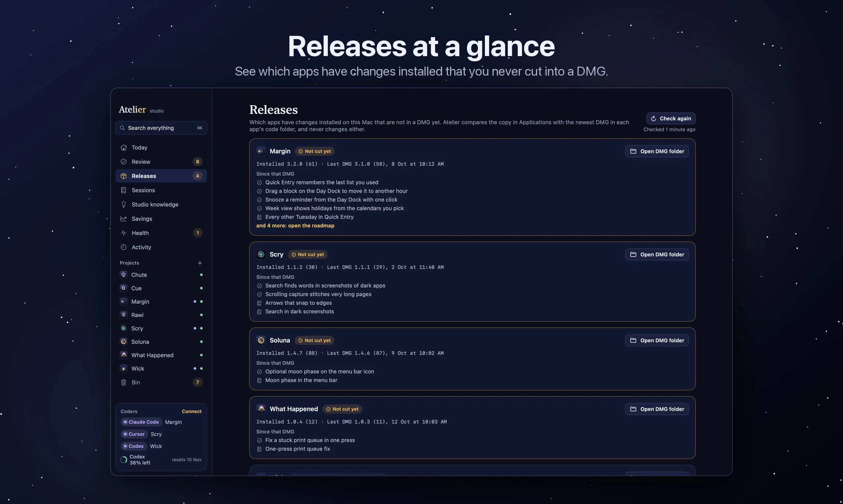Open DMG folder for Scry
The height and width of the screenshot is (504, 843).
point(657,254)
